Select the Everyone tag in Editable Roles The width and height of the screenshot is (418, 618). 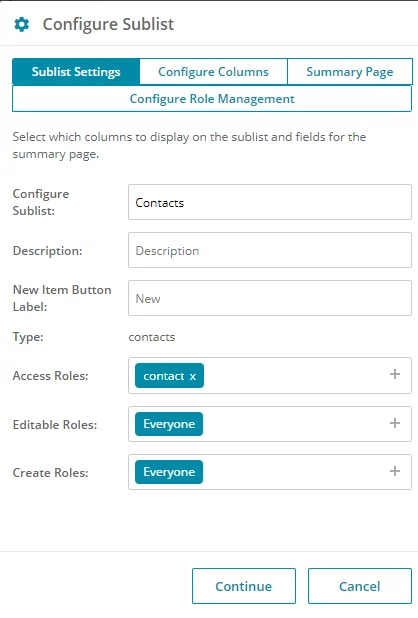169,424
